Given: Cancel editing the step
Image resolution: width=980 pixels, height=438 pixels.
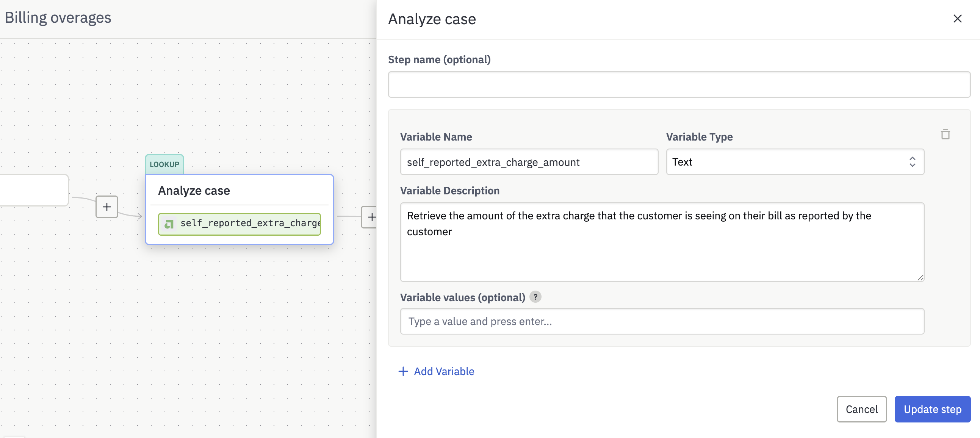Looking at the screenshot, I should (x=861, y=409).
